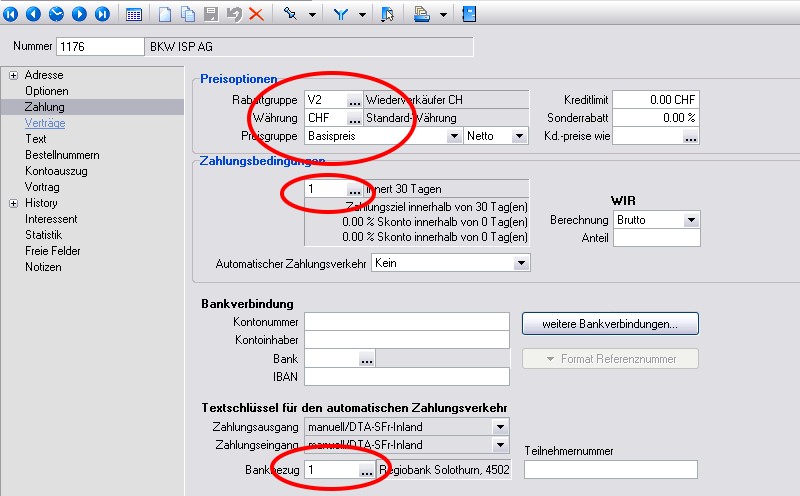Jump to the first record
The width and height of the screenshot is (800, 496).
click(x=11, y=14)
